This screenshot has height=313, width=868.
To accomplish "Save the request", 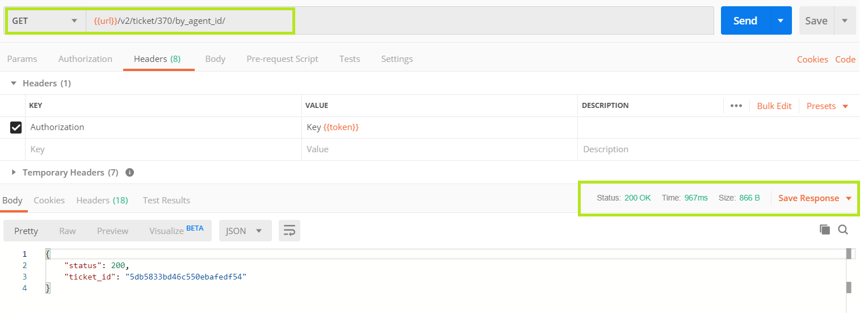I will pos(816,20).
